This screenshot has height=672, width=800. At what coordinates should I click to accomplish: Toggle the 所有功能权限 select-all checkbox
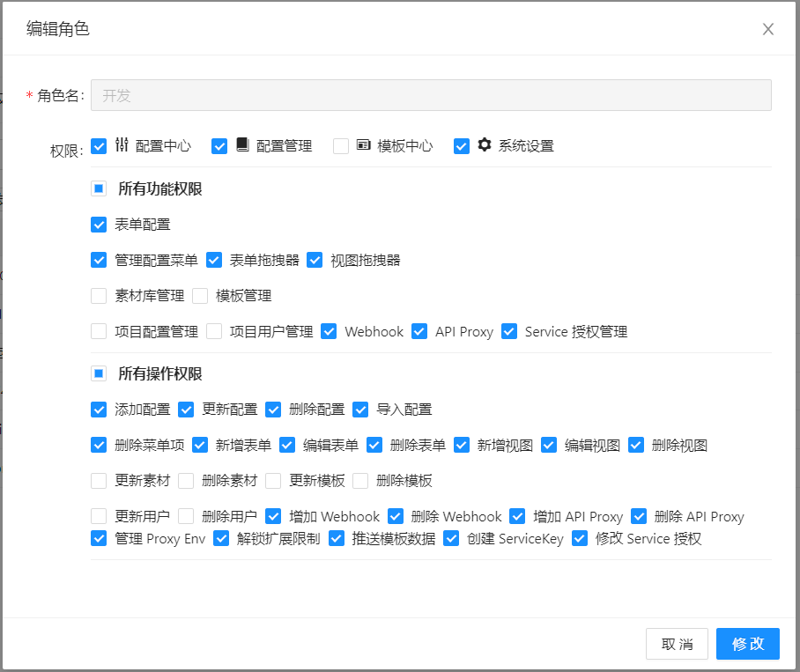(x=99, y=188)
